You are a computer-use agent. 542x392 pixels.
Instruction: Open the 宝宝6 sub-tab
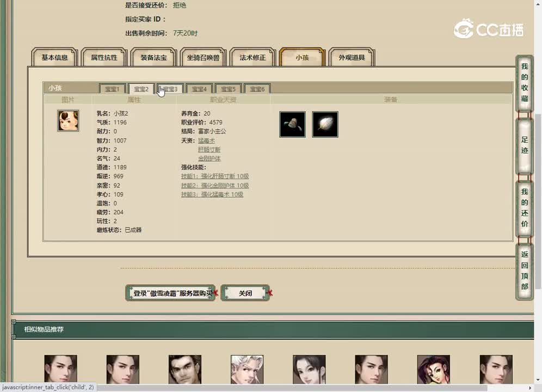click(x=257, y=89)
